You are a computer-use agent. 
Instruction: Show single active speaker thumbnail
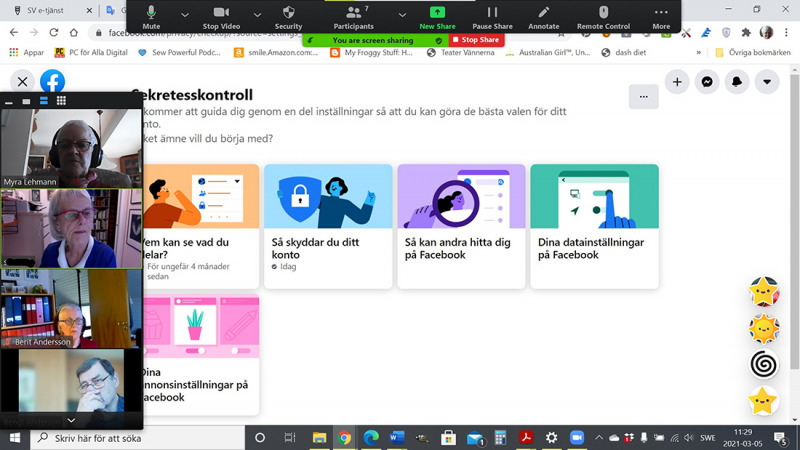(x=26, y=101)
